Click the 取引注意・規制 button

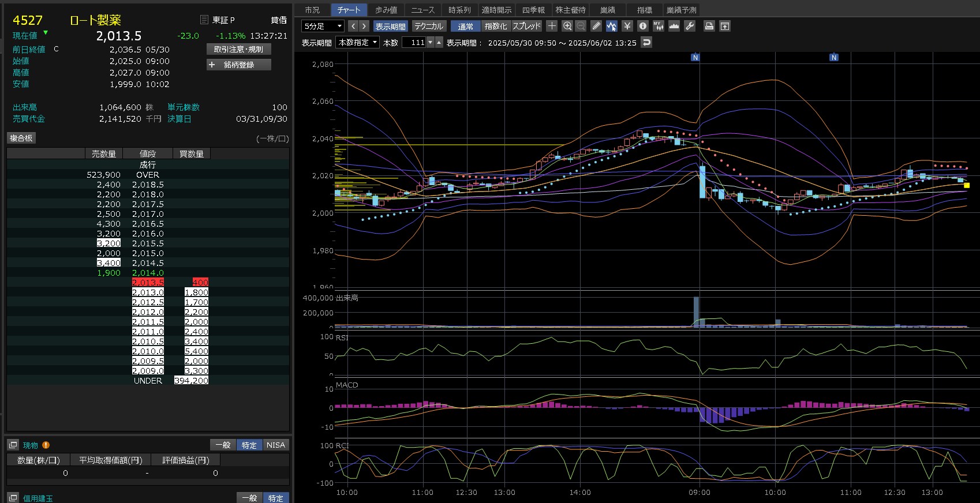tap(239, 49)
